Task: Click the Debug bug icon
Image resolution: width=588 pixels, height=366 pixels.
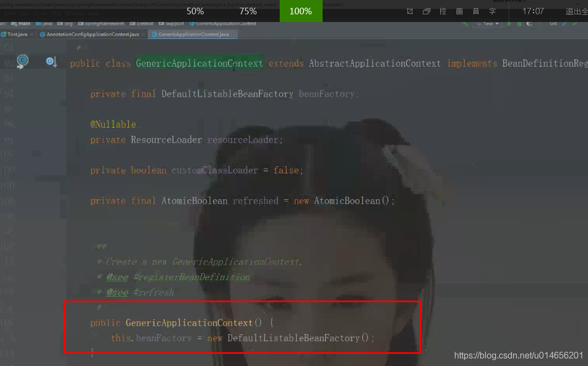Action: coord(519,24)
